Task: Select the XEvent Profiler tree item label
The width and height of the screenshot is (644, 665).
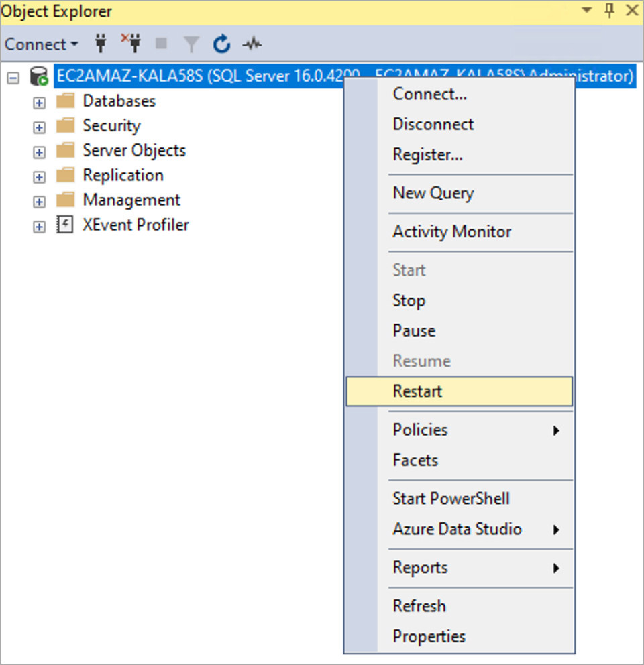Action: (x=136, y=225)
